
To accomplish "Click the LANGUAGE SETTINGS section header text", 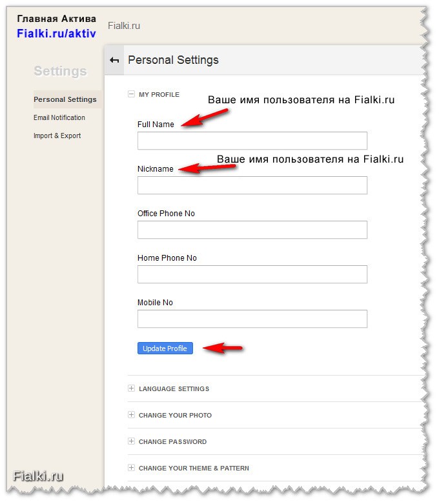I will [x=174, y=389].
